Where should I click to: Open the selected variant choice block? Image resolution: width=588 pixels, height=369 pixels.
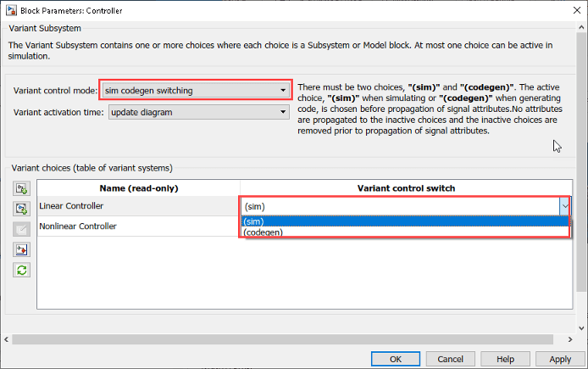21,249
